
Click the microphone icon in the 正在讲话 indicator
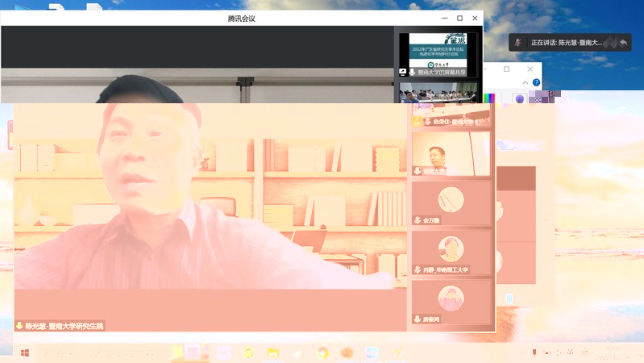pyautogui.click(x=517, y=42)
